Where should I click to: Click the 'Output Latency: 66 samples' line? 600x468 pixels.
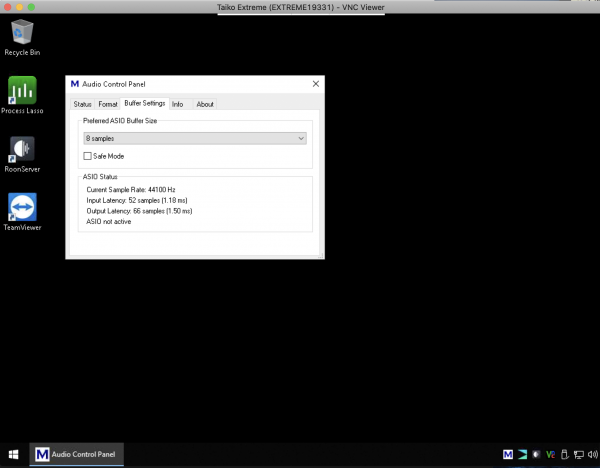click(x=139, y=211)
